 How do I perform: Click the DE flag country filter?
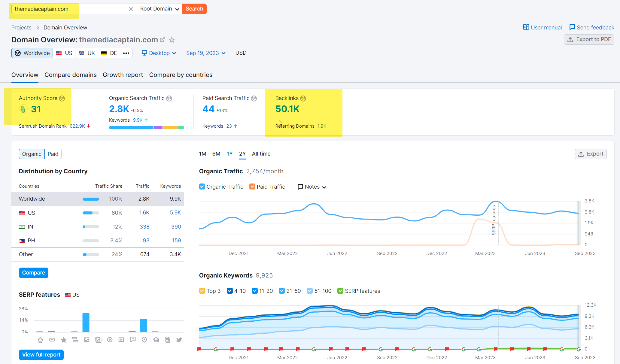pyautogui.click(x=109, y=53)
